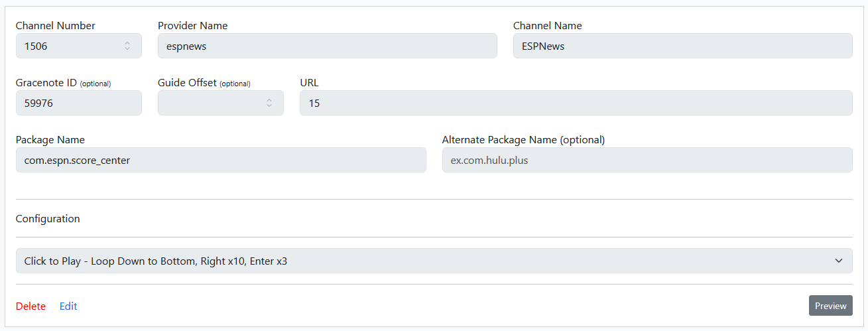This screenshot has height=331, width=868.
Task: Click the Alternate Package Name label
Action: point(523,140)
